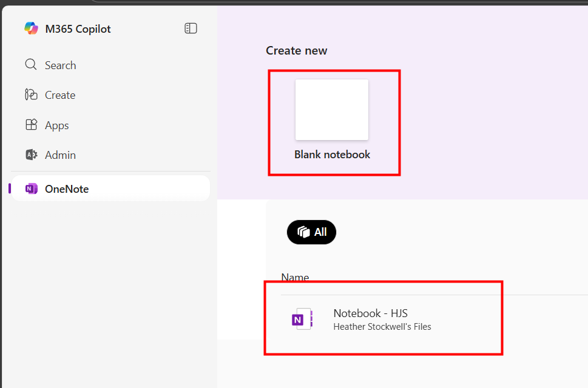This screenshot has height=388, width=588.
Task: Select the All filter pill
Action: [312, 232]
